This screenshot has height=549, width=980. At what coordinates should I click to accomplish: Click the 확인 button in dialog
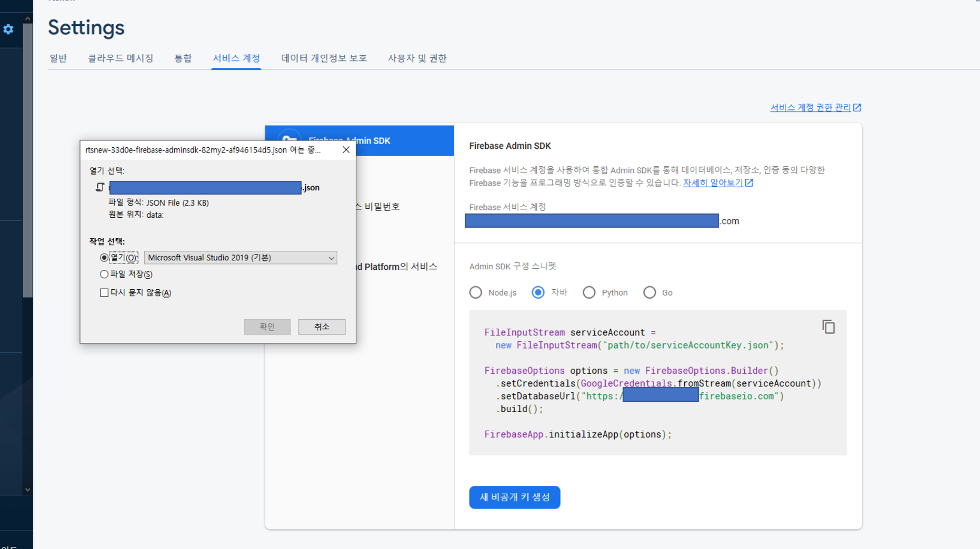267,327
